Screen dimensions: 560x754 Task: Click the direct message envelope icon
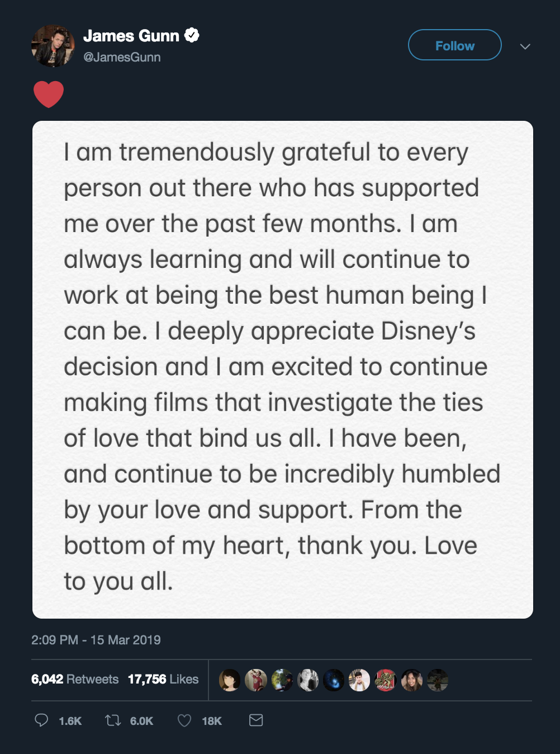tap(256, 720)
